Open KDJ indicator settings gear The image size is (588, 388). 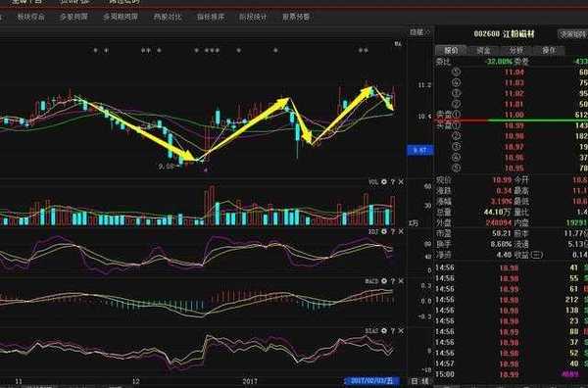coord(384,231)
